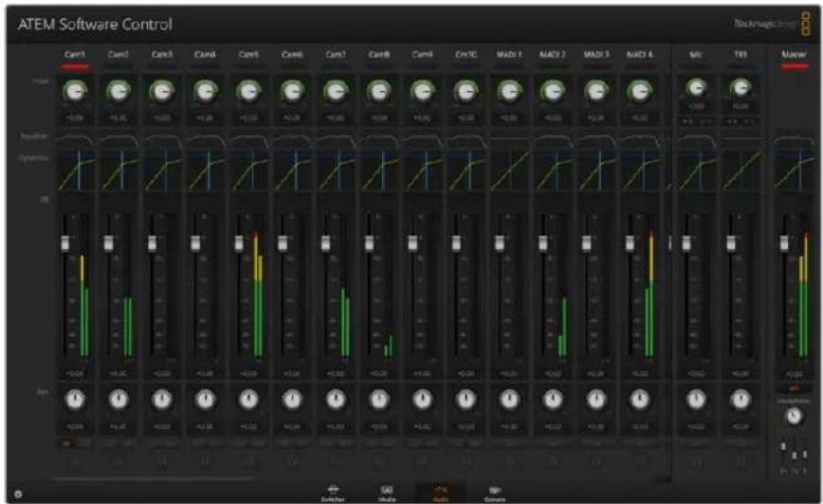
Task: Switch to the Camera page tab
Action: 494,494
